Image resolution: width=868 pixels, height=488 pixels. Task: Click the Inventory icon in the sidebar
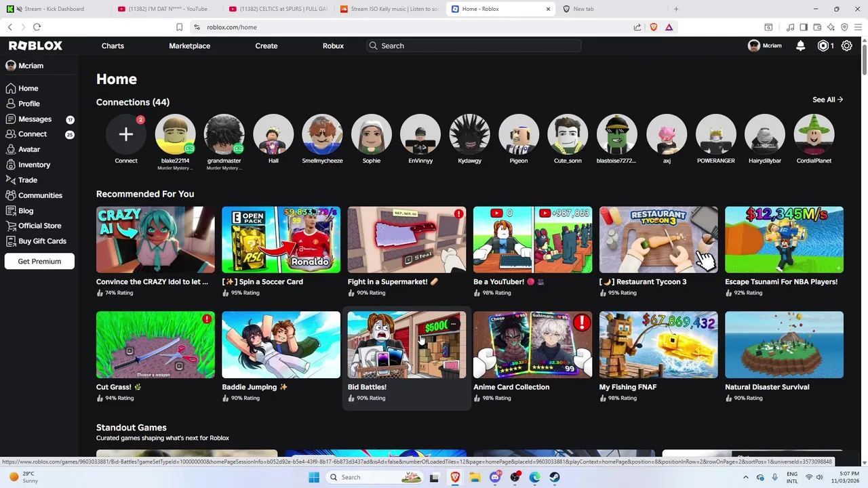[10, 165]
